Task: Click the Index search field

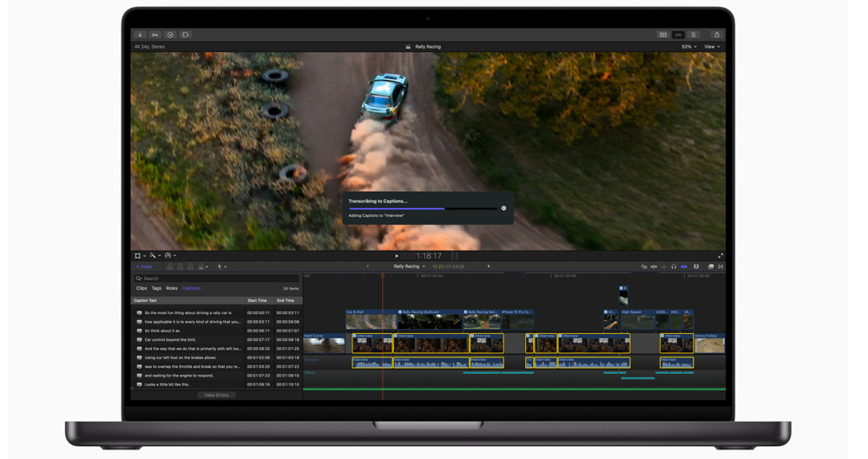Action: (216, 279)
